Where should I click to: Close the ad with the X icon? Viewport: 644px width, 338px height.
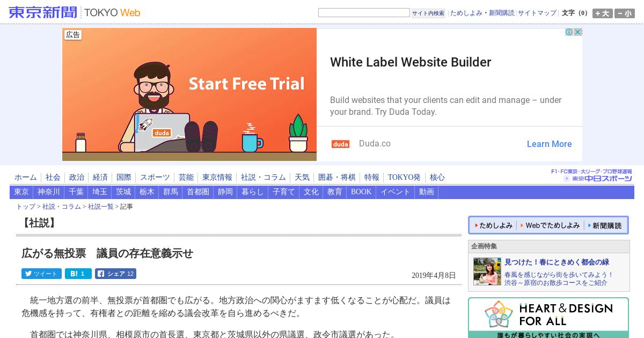coord(578,32)
